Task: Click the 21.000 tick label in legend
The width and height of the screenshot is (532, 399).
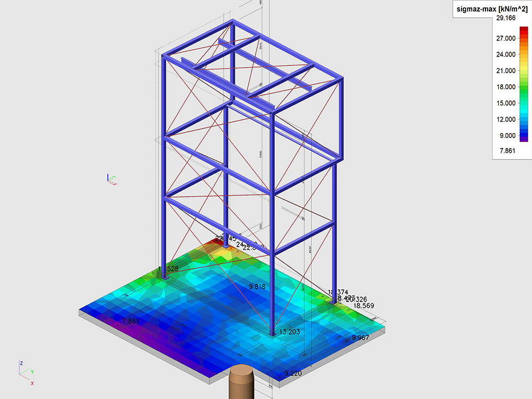Action: coord(506,70)
